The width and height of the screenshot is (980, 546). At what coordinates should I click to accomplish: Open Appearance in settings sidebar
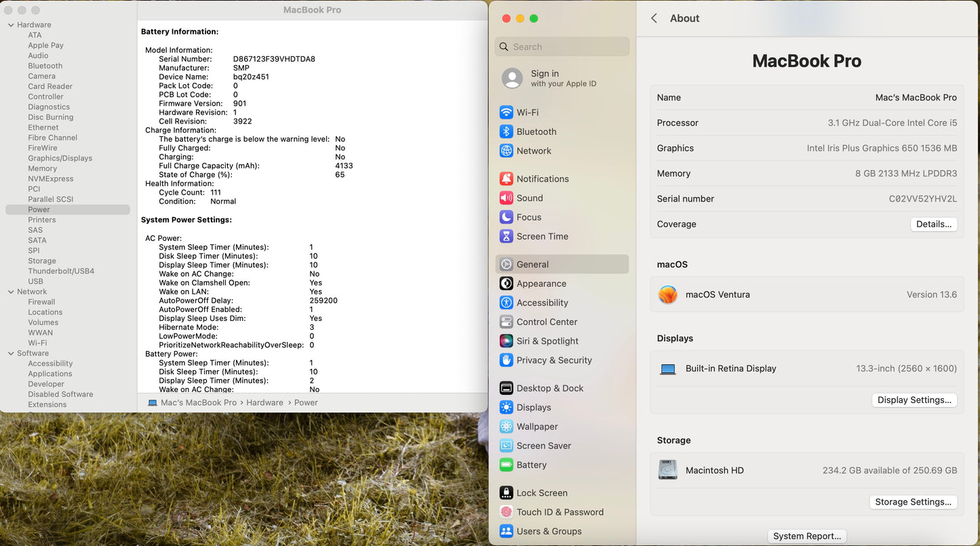(x=541, y=284)
